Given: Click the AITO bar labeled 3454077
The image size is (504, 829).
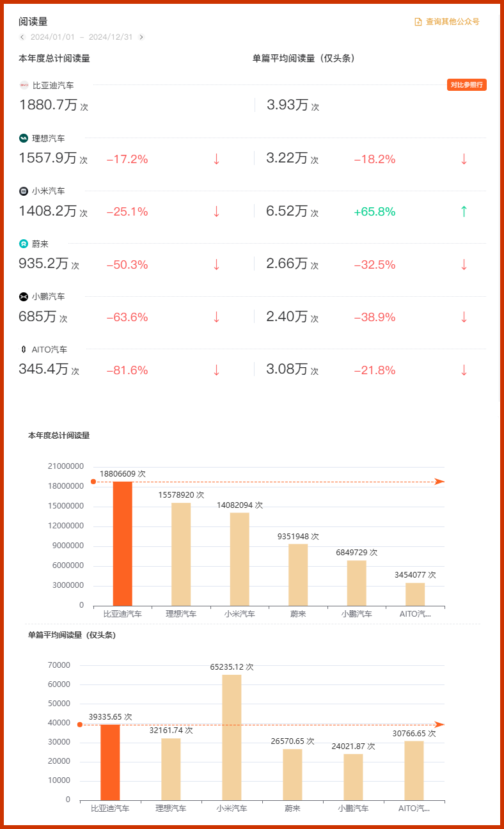Looking at the screenshot, I should 415,594.
